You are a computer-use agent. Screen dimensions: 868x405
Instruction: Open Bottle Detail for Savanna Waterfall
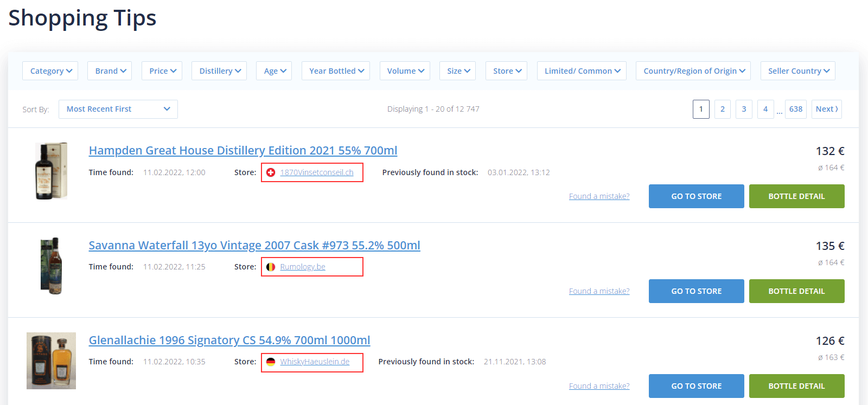click(797, 291)
